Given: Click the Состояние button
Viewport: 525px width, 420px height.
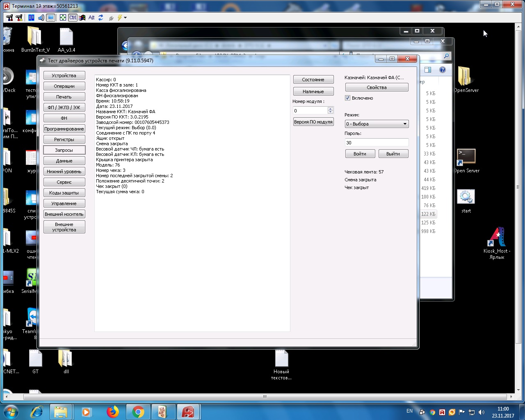Looking at the screenshot, I should (313, 80).
